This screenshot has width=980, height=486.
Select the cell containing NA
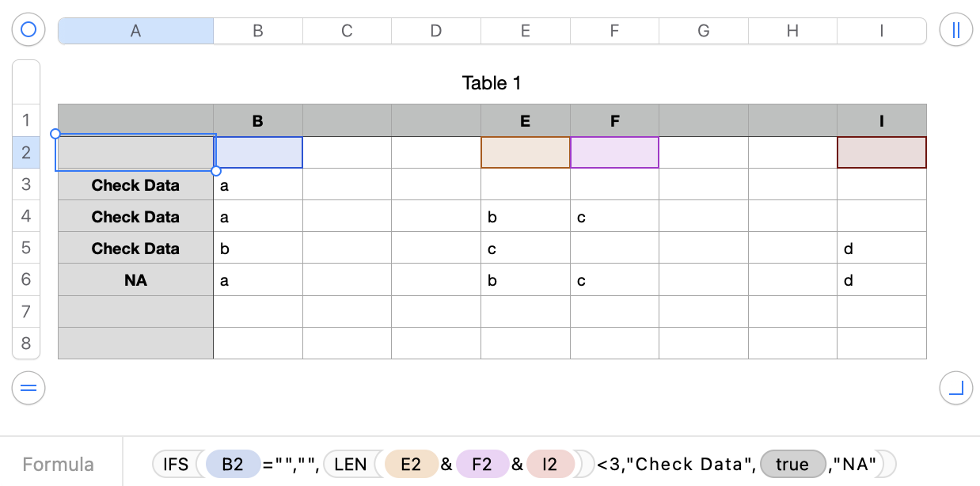[135, 280]
